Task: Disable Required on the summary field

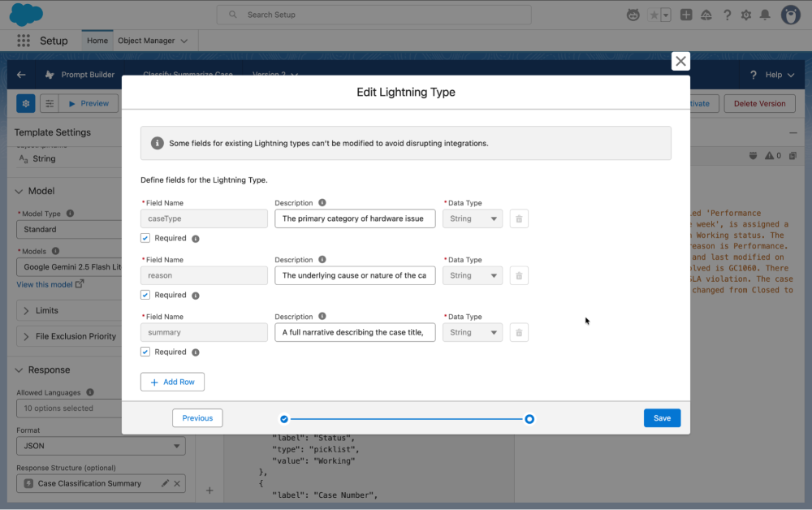Action: point(145,351)
